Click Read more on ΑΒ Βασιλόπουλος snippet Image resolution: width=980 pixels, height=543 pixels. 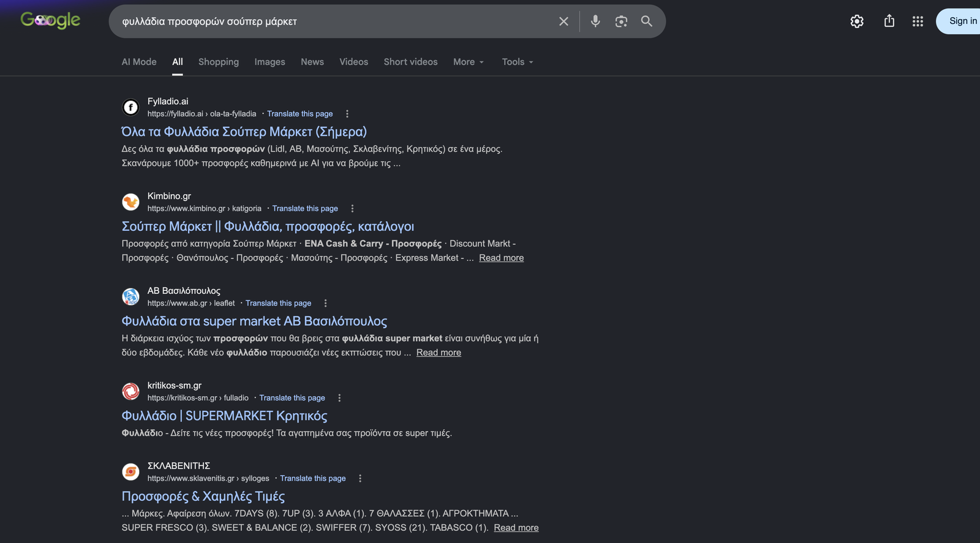pos(439,353)
